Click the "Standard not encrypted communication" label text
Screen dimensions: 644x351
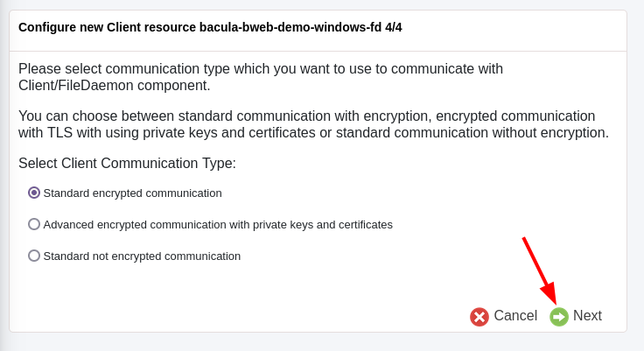[142, 256]
